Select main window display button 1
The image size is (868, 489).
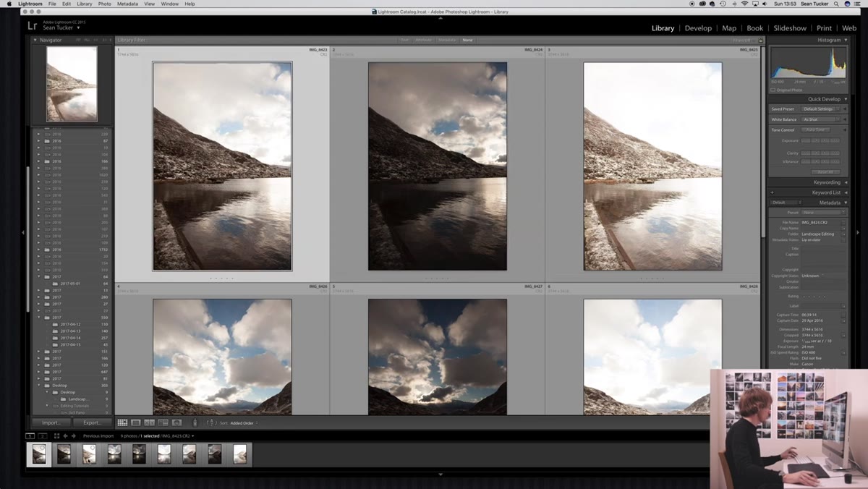(30, 436)
